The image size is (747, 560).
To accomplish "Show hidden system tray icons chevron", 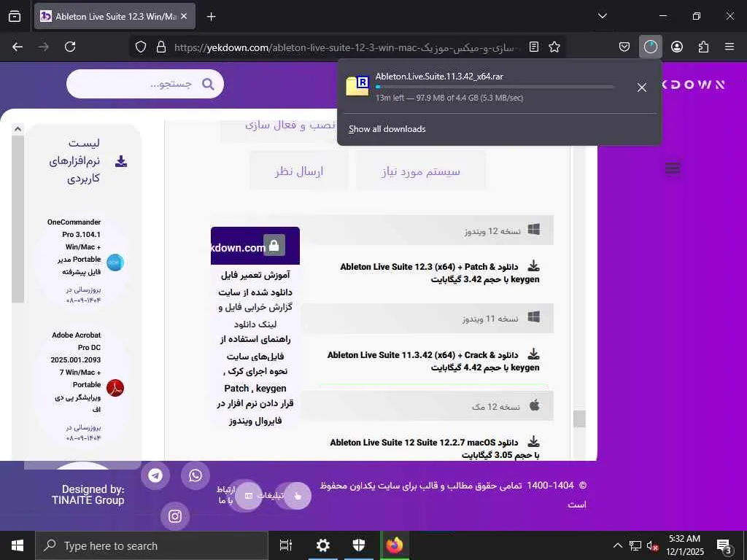I will click(x=617, y=545).
